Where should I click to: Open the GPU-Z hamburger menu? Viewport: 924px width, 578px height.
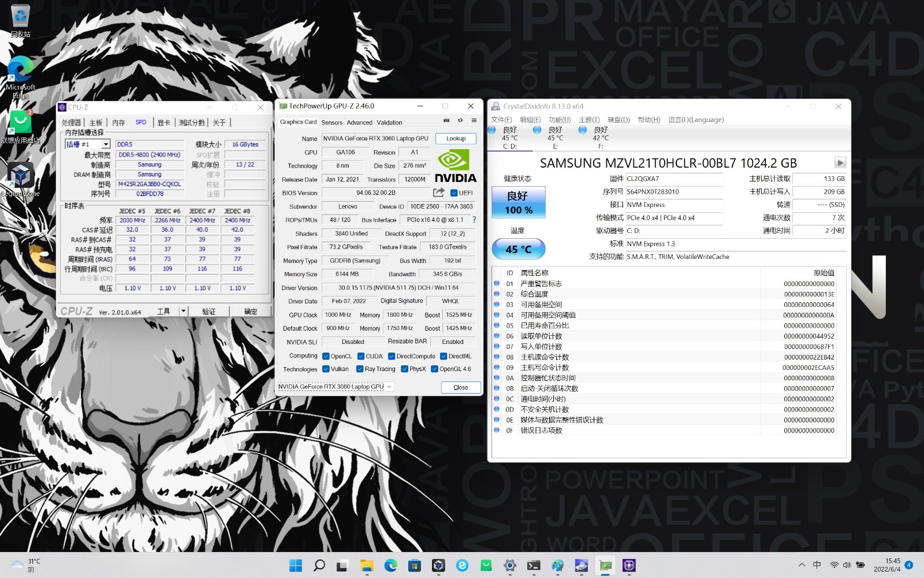[x=474, y=121]
